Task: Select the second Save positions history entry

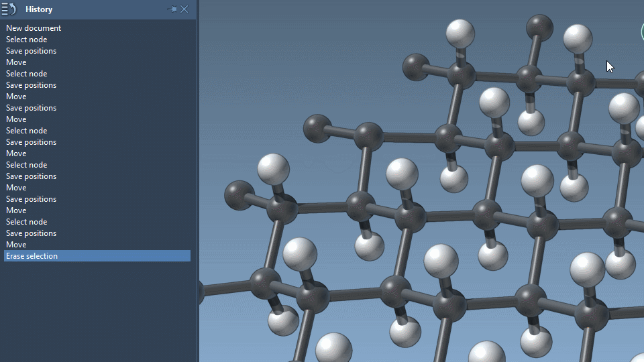Action: pos(31,85)
